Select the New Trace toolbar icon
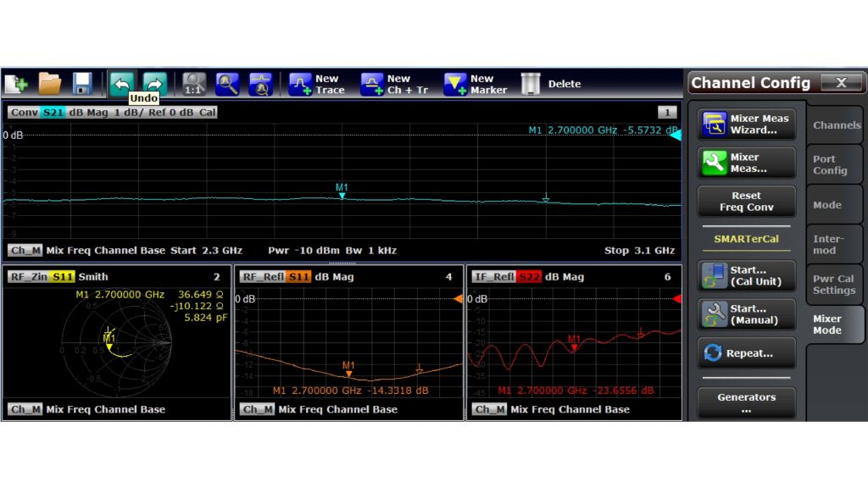This screenshot has width=868, height=488. pos(300,83)
